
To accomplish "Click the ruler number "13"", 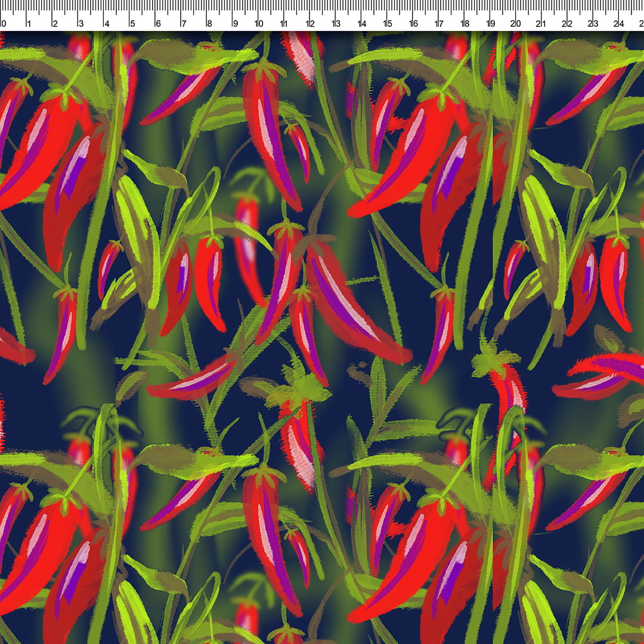I will [336, 23].
